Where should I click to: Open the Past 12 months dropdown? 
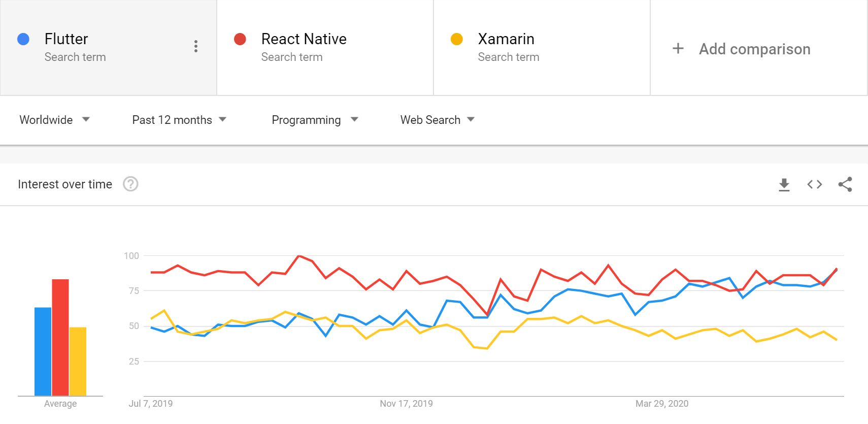click(179, 120)
